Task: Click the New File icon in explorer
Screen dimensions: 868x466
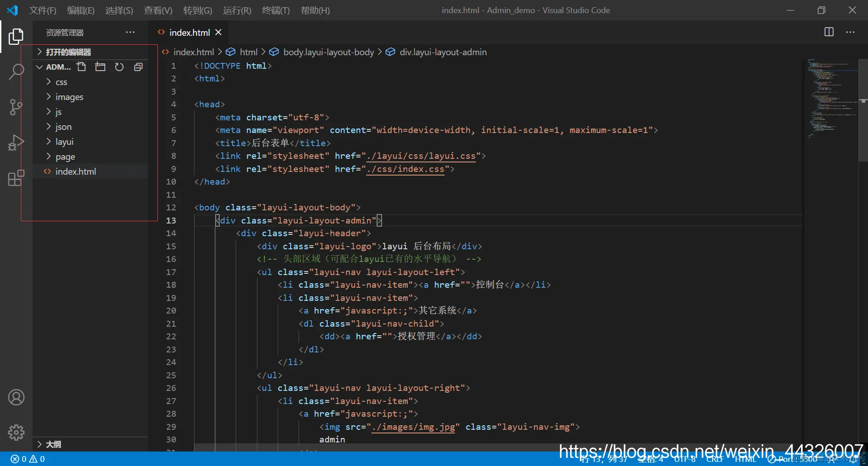Action: point(81,67)
